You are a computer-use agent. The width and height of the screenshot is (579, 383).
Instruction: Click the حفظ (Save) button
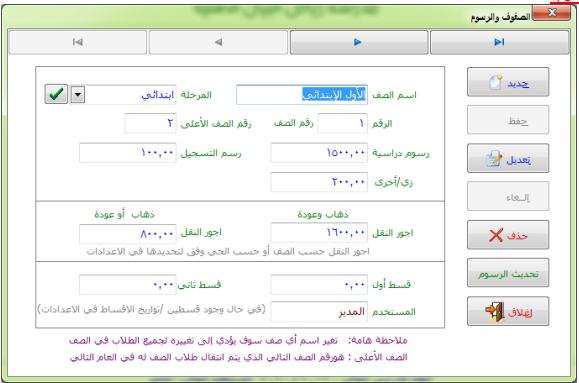508,120
